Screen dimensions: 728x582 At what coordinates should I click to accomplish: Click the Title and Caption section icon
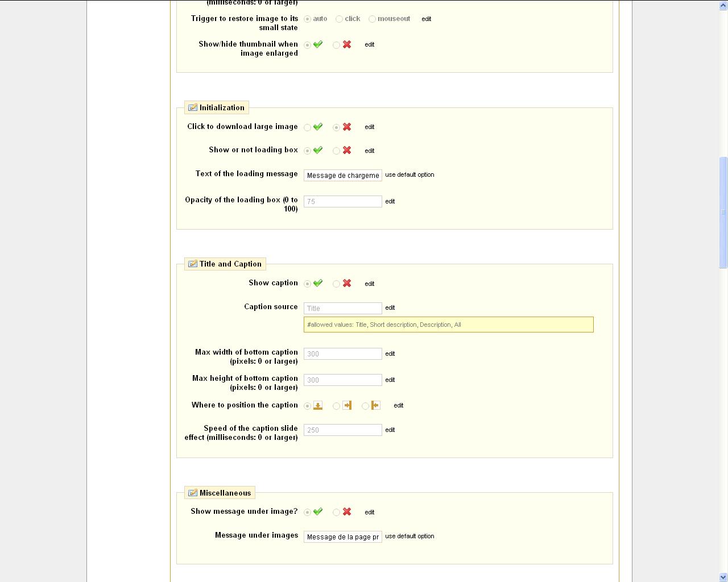(x=193, y=264)
